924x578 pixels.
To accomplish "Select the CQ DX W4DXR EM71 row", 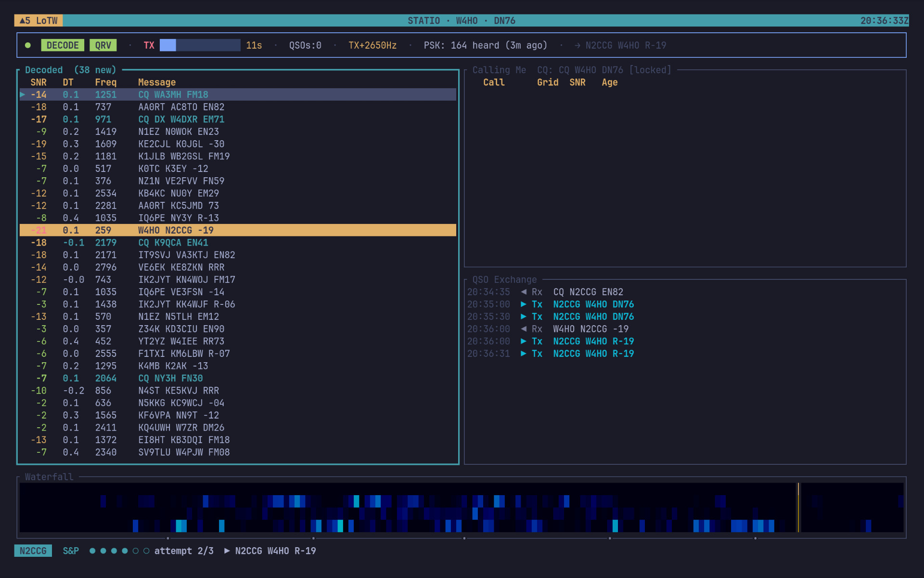I will click(238, 119).
